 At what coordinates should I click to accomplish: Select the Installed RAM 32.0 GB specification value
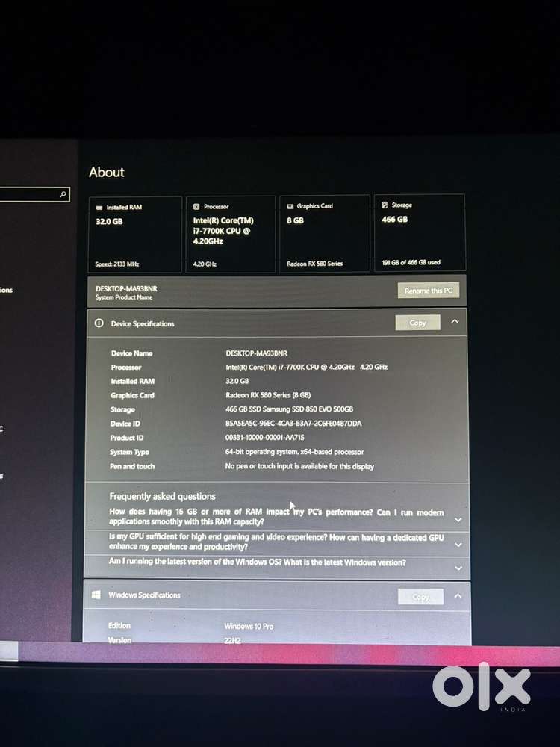point(237,381)
